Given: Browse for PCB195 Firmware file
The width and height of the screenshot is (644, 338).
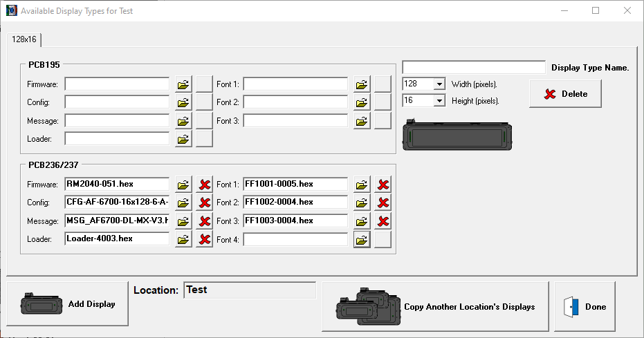Looking at the screenshot, I should pyautogui.click(x=183, y=84).
